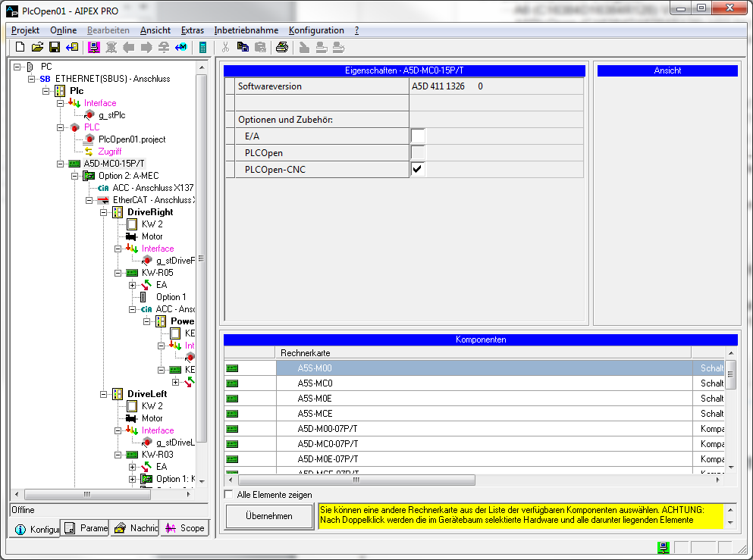Click the greyed disconnect toolbar icon
This screenshot has width=753, height=560.
111,47
